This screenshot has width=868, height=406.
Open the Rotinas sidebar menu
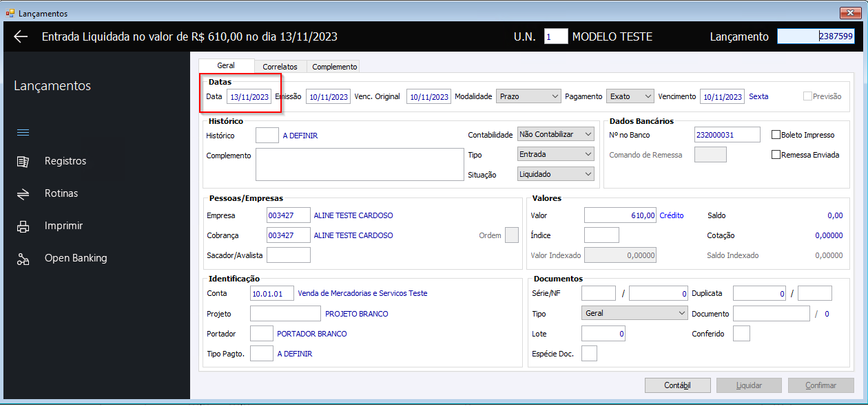(61, 193)
